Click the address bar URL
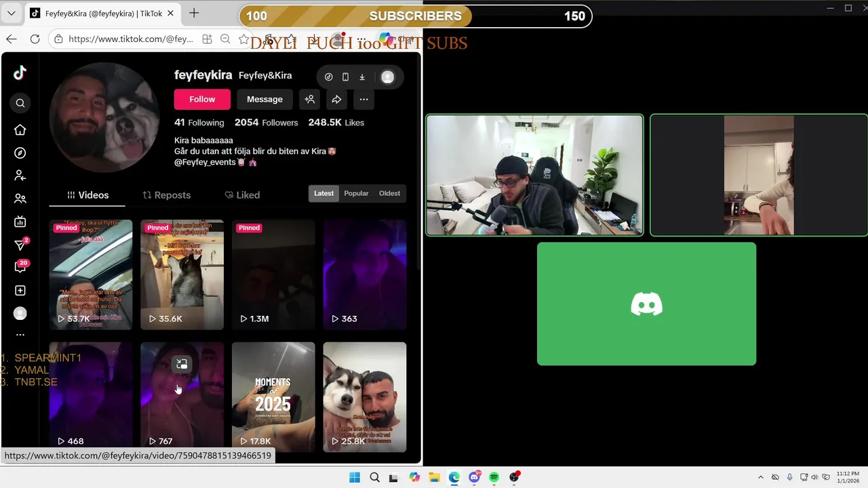 pyautogui.click(x=131, y=39)
